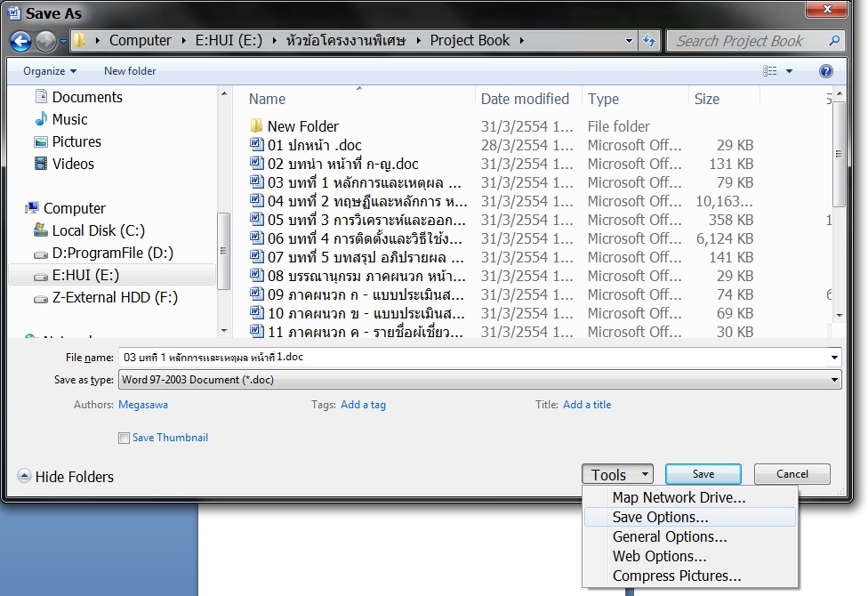
Task: Select Compress Pictures from the Tools menu
Action: pyautogui.click(x=676, y=576)
